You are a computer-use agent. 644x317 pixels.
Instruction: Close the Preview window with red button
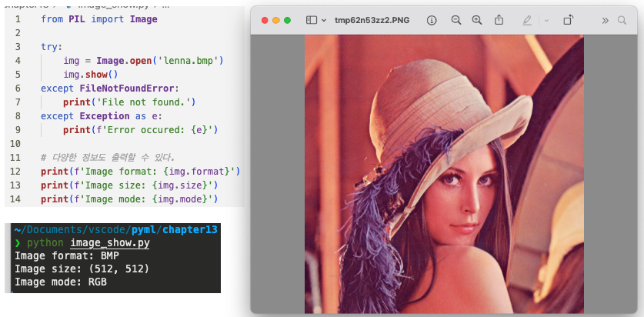(265, 20)
